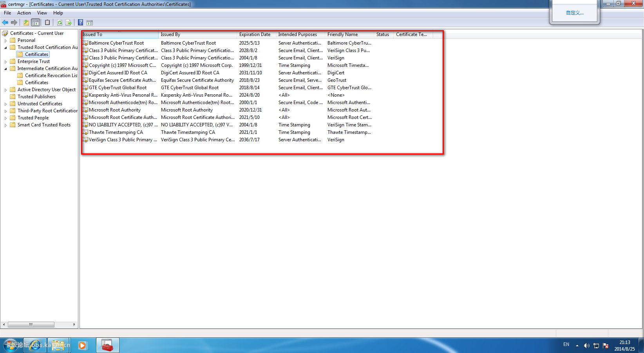The height and width of the screenshot is (353, 644).
Task: Open the Help menu
Action: pos(58,13)
